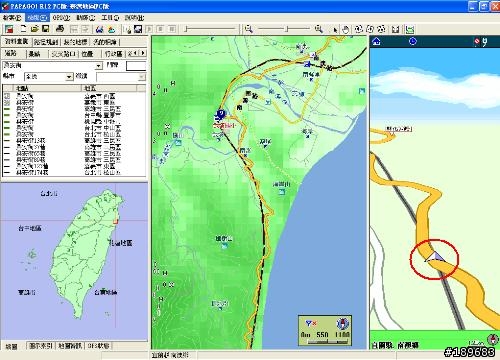Click compass icon in map scale box
Screen dimensions: 500x360
click(342, 323)
